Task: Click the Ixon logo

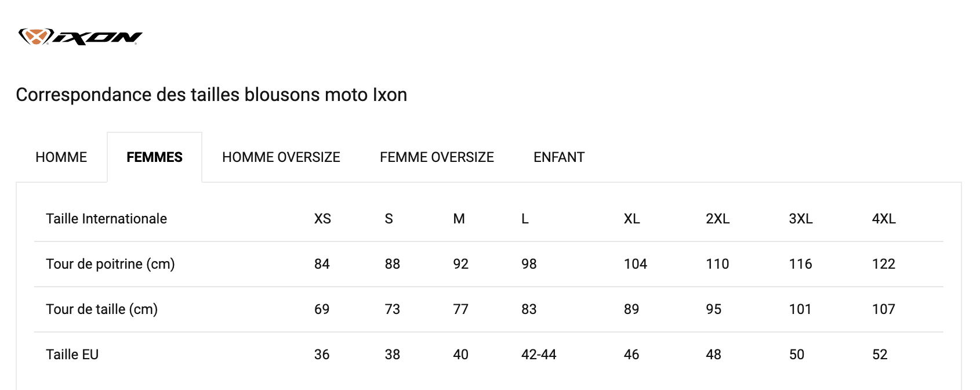Action: tap(80, 37)
